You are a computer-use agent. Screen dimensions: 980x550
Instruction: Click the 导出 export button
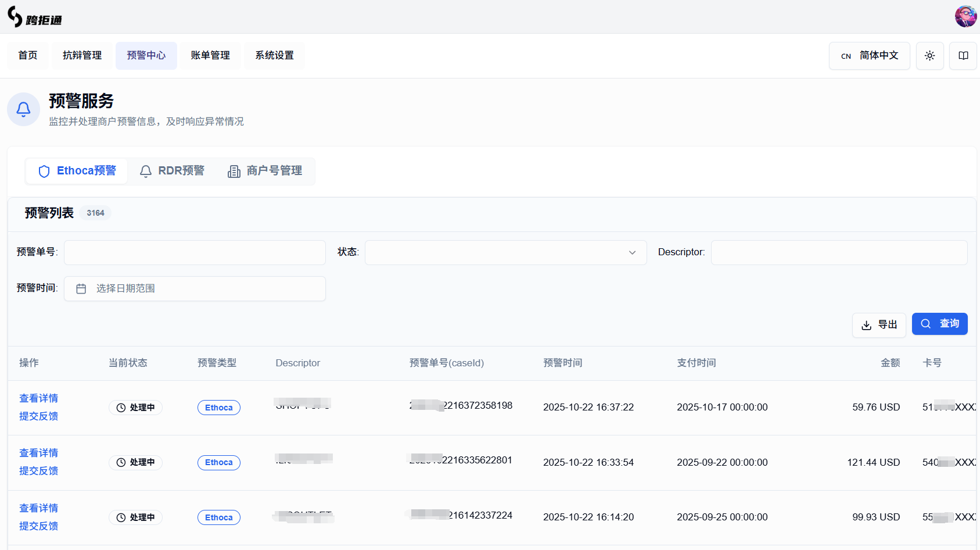click(878, 325)
